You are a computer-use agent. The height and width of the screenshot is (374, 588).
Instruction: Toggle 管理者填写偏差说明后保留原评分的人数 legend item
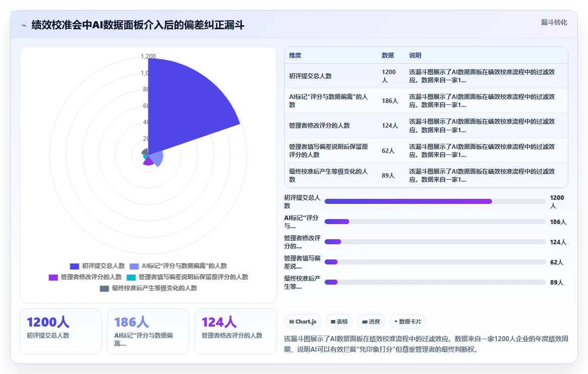187,277
